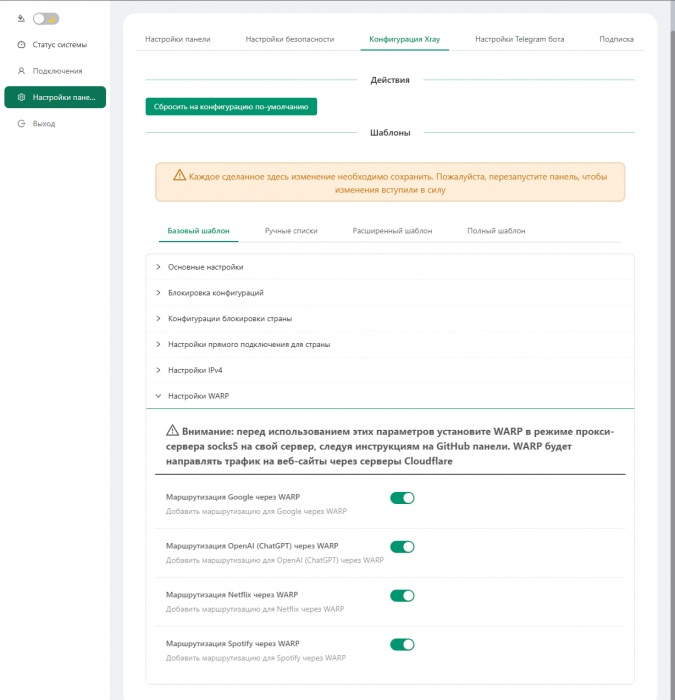
Task: Disable Google routing through WARP
Action: 401,498
